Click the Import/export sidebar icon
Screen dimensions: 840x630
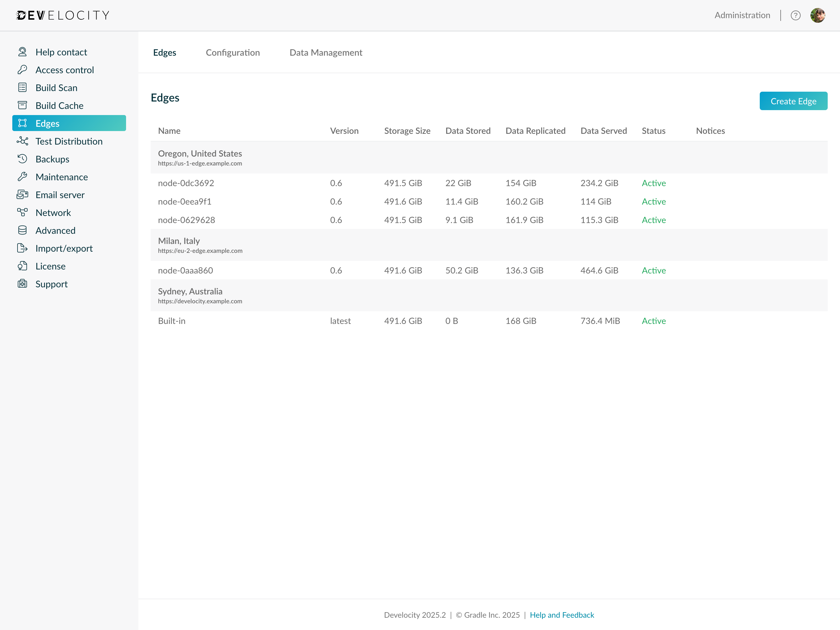pos(23,248)
